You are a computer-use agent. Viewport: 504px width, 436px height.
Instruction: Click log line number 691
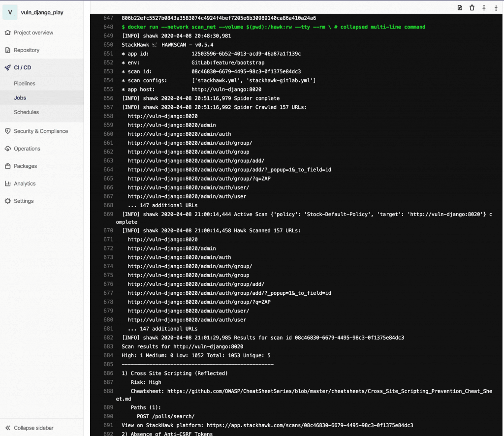(108, 425)
